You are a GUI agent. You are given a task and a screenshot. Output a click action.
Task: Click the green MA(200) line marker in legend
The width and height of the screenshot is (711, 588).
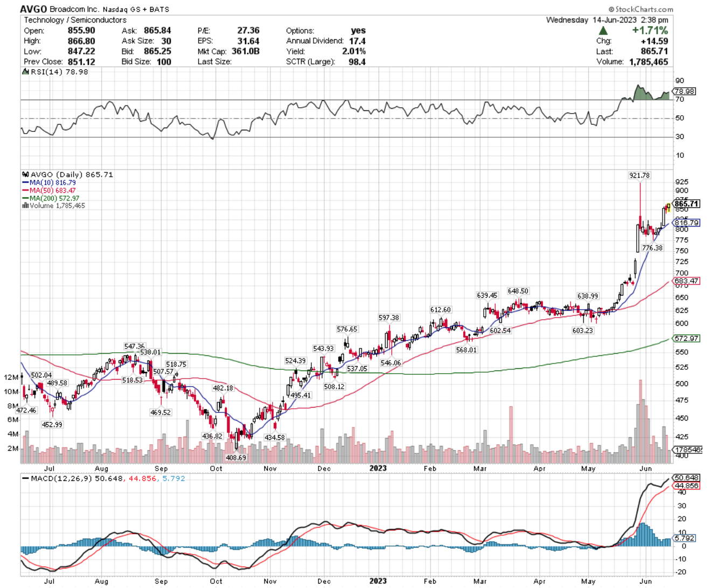coord(25,198)
